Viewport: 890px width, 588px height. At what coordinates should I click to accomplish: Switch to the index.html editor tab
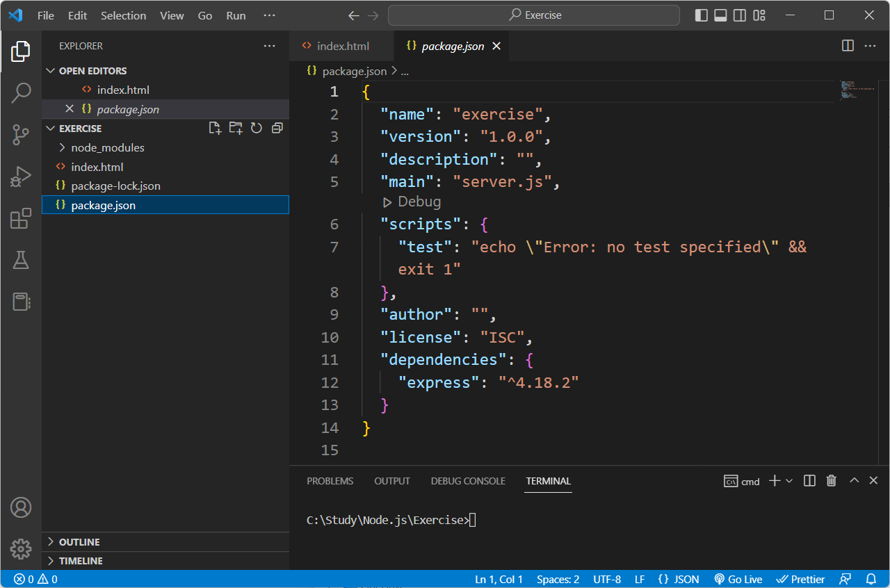pyautogui.click(x=341, y=47)
